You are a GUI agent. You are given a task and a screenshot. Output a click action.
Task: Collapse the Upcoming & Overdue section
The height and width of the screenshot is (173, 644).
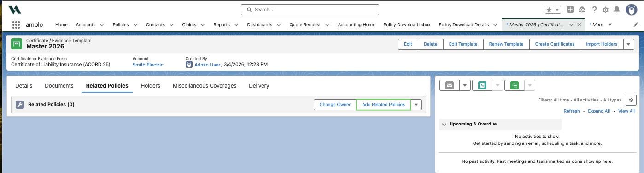444,124
